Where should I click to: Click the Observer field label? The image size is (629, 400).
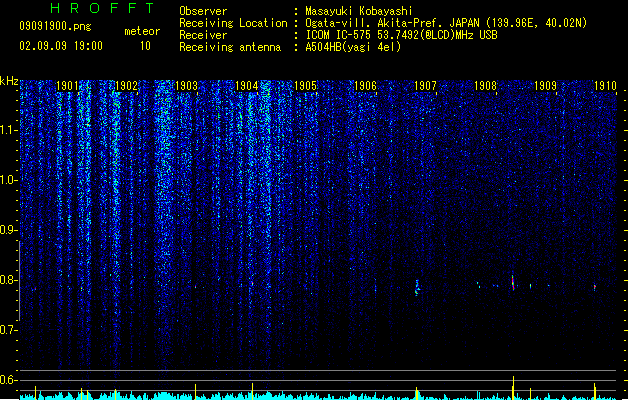click(x=203, y=11)
